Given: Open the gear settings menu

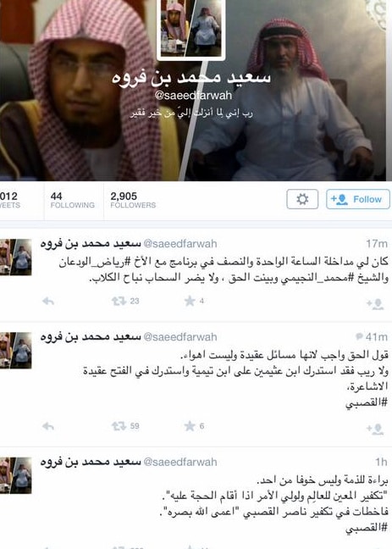Looking at the screenshot, I should click(302, 199).
